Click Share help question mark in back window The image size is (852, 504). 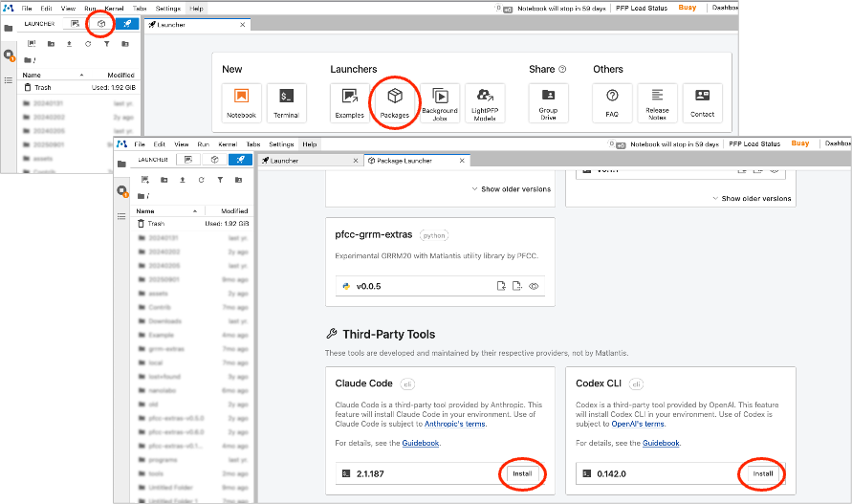[x=562, y=69]
